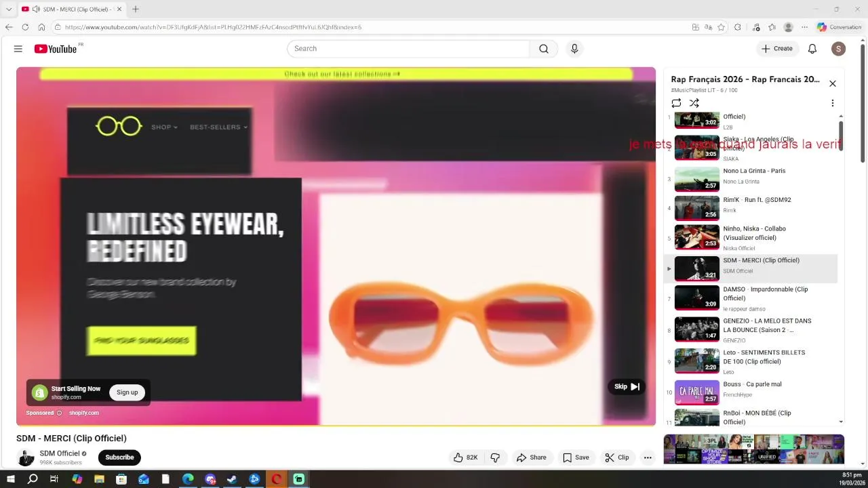The height and width of the screenshot is (488, 868).
Task: Subscribe to SDM Officiel
Action: [119, 457]
